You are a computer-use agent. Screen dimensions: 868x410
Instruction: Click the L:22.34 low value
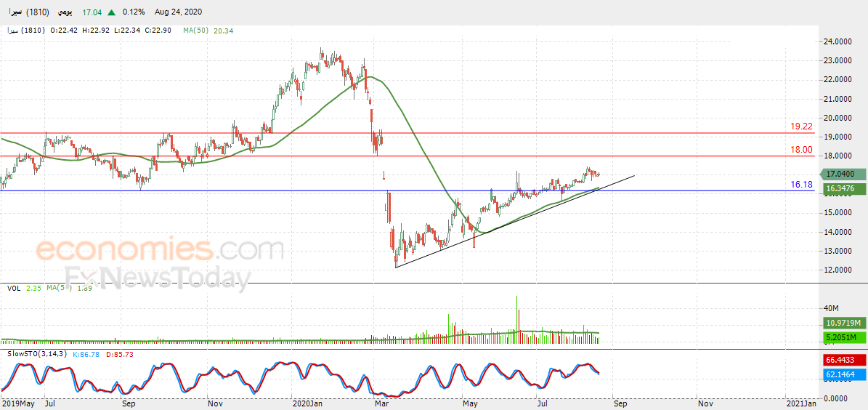pyautogui.click(x=129, y=31)
